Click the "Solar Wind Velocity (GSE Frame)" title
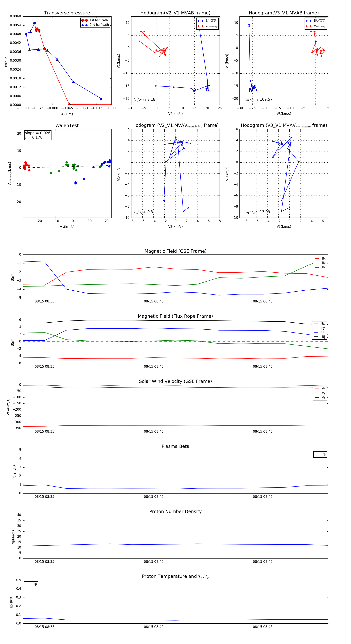This screenshot has height=644, width=351. (x=175, y=382)
